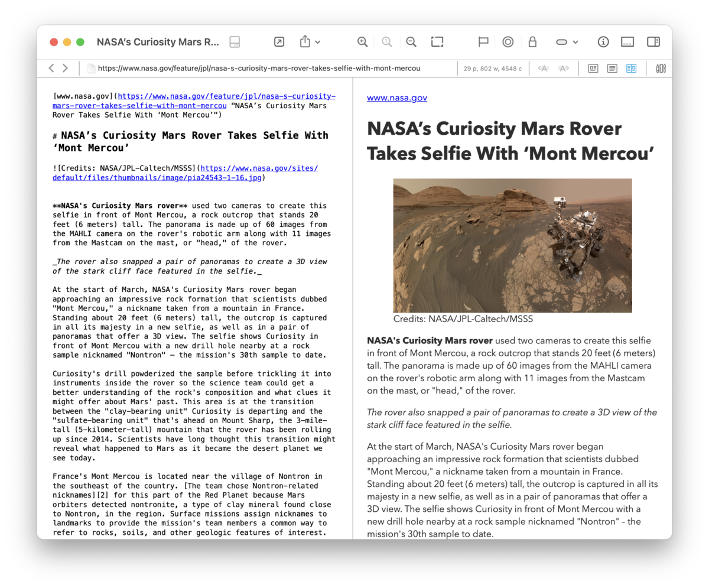Click the drive icon beside the window title

[235, 42]
